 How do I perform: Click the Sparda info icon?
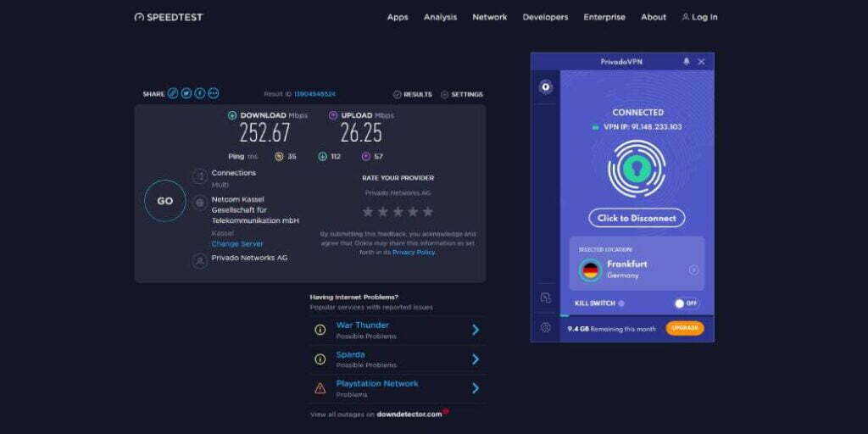(x=320, y=359)
